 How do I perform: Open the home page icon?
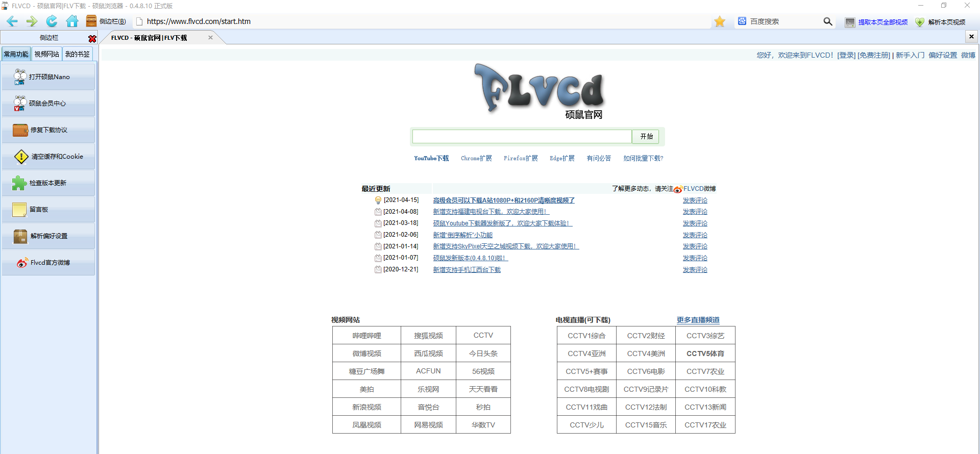coord(72,21)
